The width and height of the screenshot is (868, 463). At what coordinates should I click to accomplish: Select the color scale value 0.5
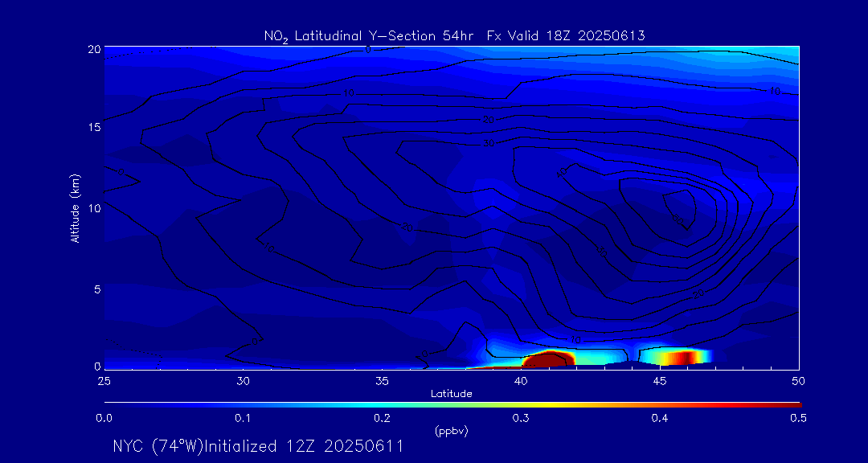(798, 418)
